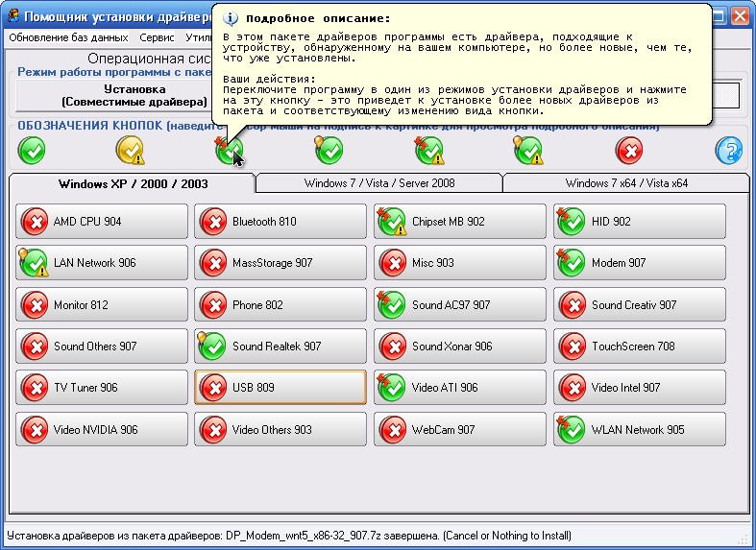Screen dimensions: 756x550
Task: Click the red X icon on Bluetooth 810
Action: click(x=213, y=222)
